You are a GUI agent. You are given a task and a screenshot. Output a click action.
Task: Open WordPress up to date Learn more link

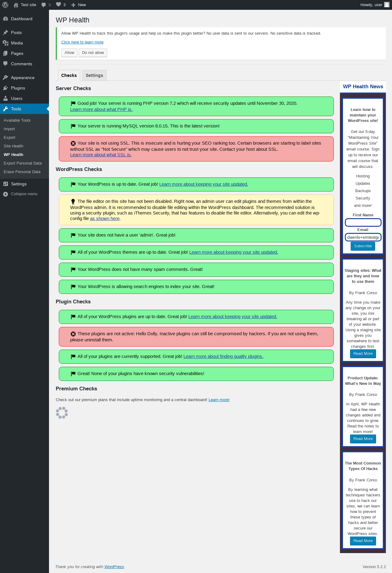tap(204, 184)
